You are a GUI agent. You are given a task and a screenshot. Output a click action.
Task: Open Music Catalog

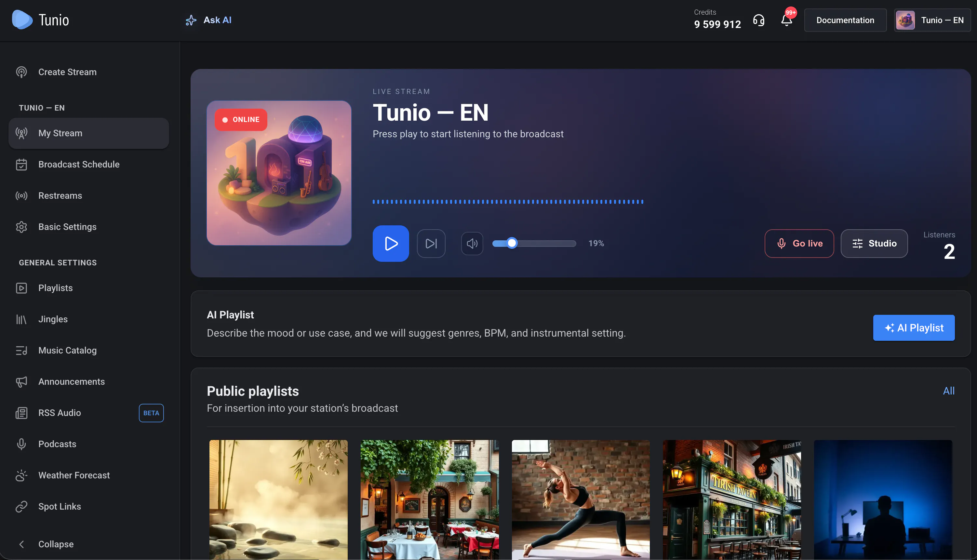pyautogui.click(x=88, y=350)
